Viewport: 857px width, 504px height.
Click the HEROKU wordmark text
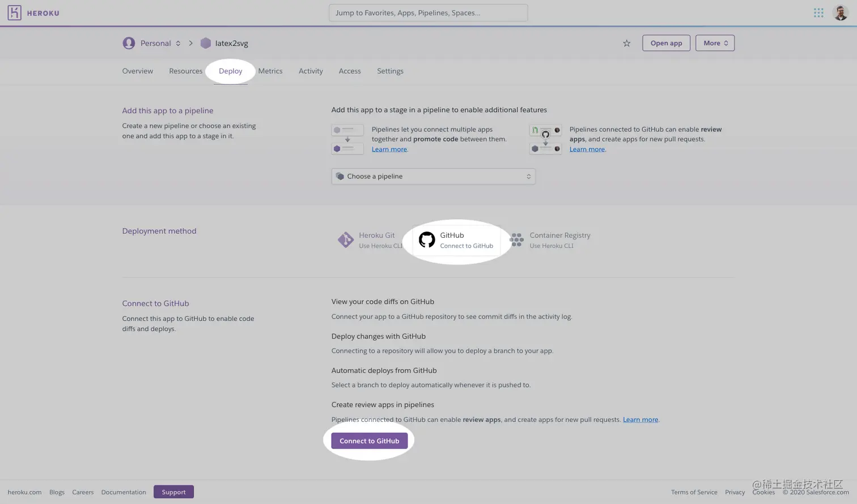click(43, 13)
